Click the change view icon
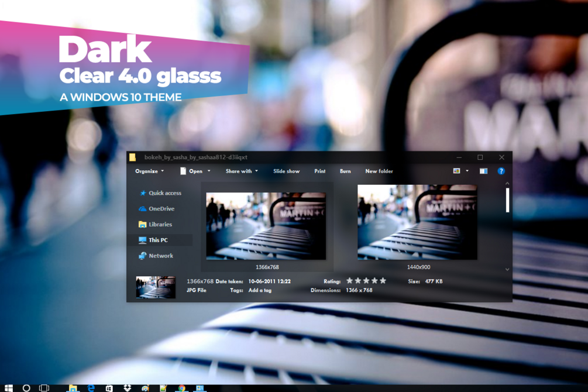 tap(456, 171)
